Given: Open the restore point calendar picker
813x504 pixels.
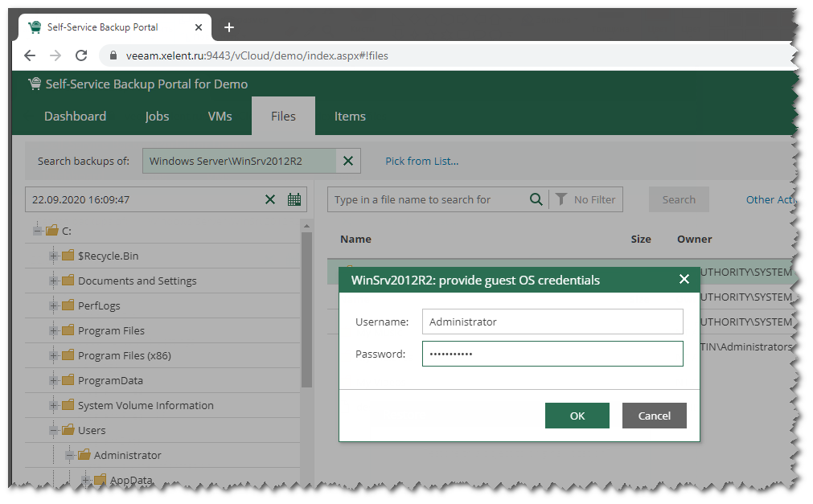Looking at the screenshot, I should pos(294,199).
